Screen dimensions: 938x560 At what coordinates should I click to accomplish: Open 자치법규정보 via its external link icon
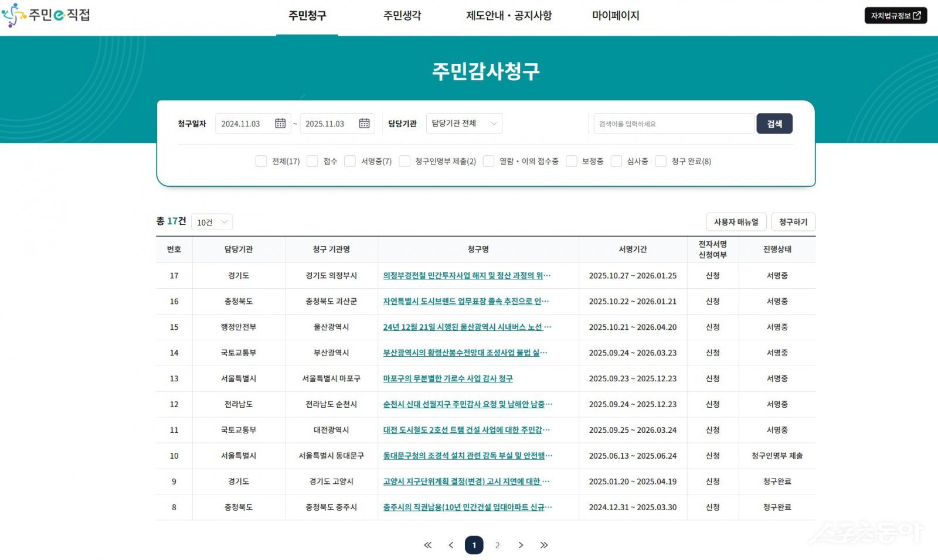(917, 16)
